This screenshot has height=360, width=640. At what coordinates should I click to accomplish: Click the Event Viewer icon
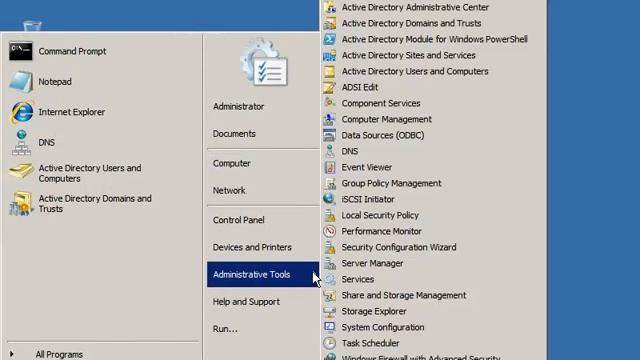329,167
